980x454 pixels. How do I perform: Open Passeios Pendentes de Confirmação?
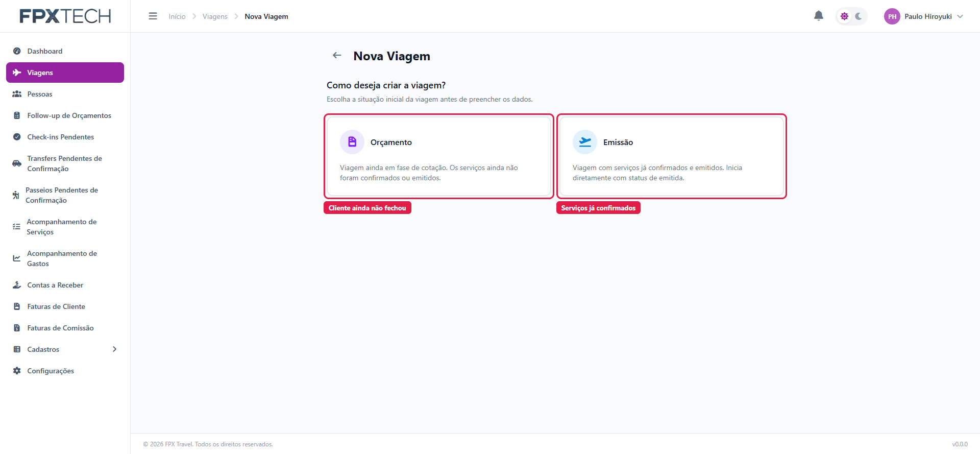tap(65, 195)
